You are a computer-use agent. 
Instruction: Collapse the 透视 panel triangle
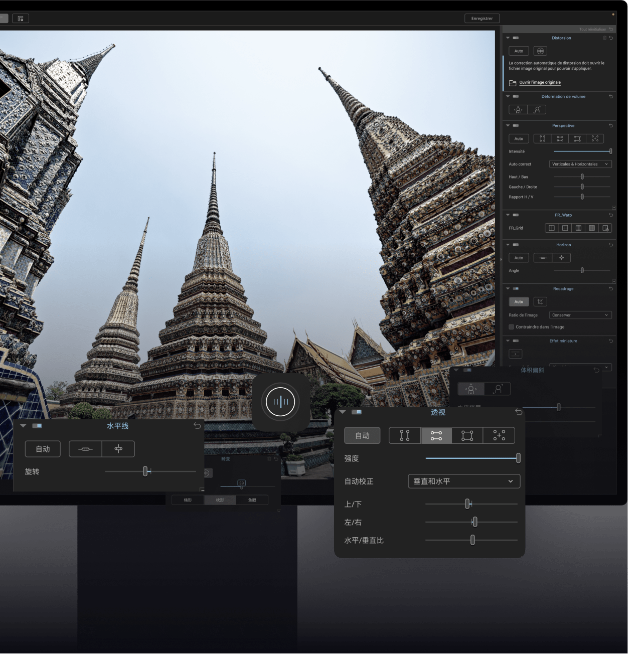(x=343, y=412)
